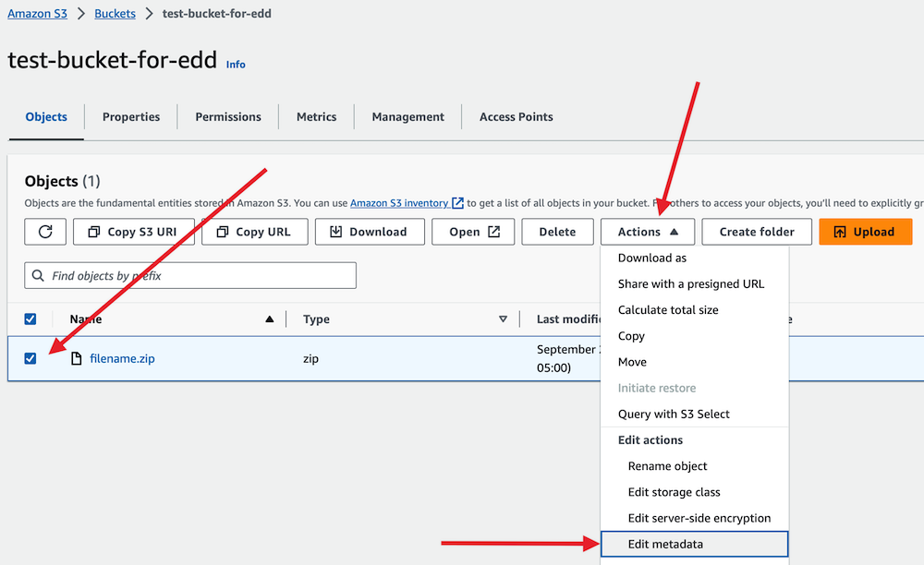Click the search magnifier icon
The image size is (924, 565).
38,276
